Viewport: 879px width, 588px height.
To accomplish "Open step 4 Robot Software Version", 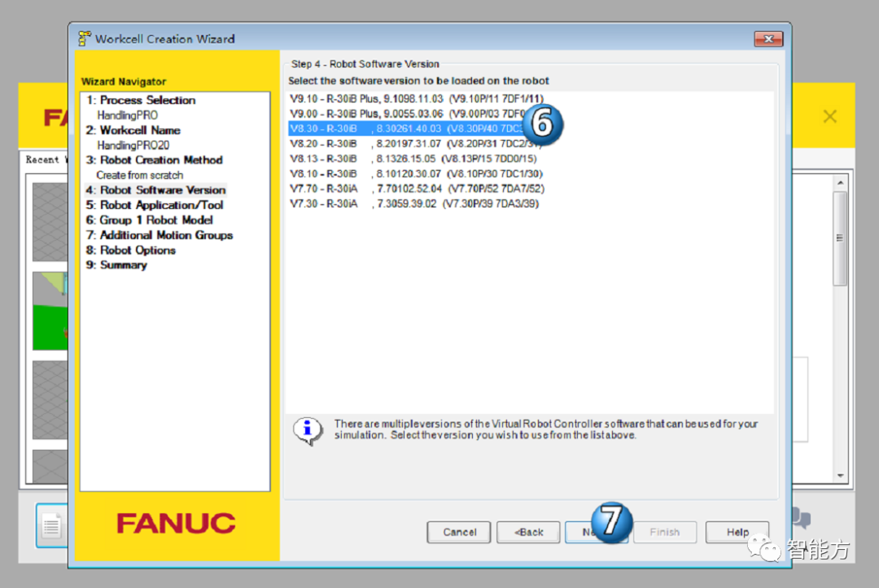I will [x=155, y=190].
